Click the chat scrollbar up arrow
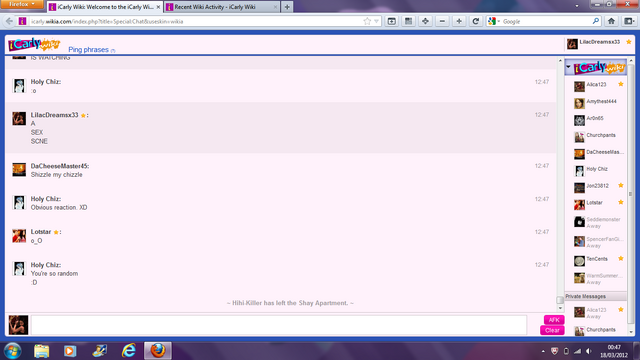 (560, 61)
